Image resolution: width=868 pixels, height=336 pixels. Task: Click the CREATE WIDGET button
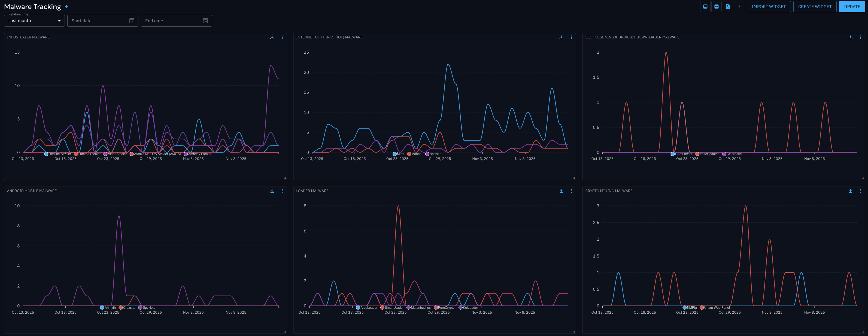(814, 7)
